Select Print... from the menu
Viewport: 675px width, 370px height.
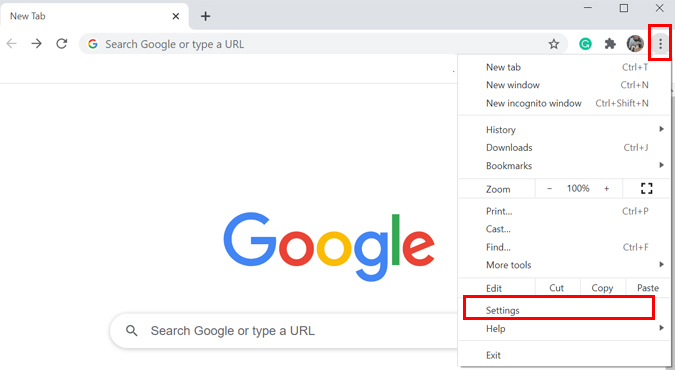click(564, 211)
